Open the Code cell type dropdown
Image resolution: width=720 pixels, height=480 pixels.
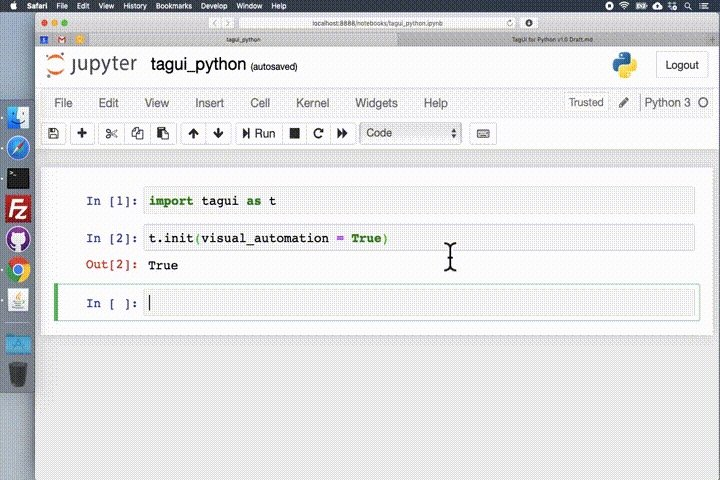[411, 133]
